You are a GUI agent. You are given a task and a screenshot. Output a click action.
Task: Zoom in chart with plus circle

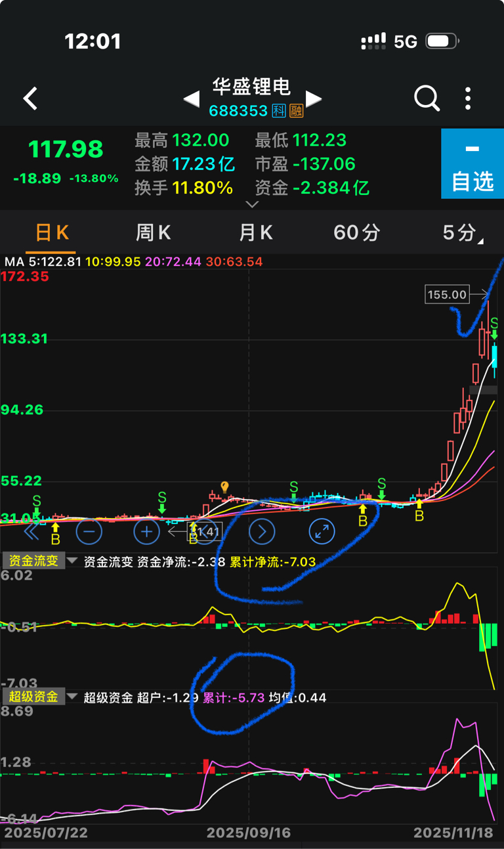[146, 531]
